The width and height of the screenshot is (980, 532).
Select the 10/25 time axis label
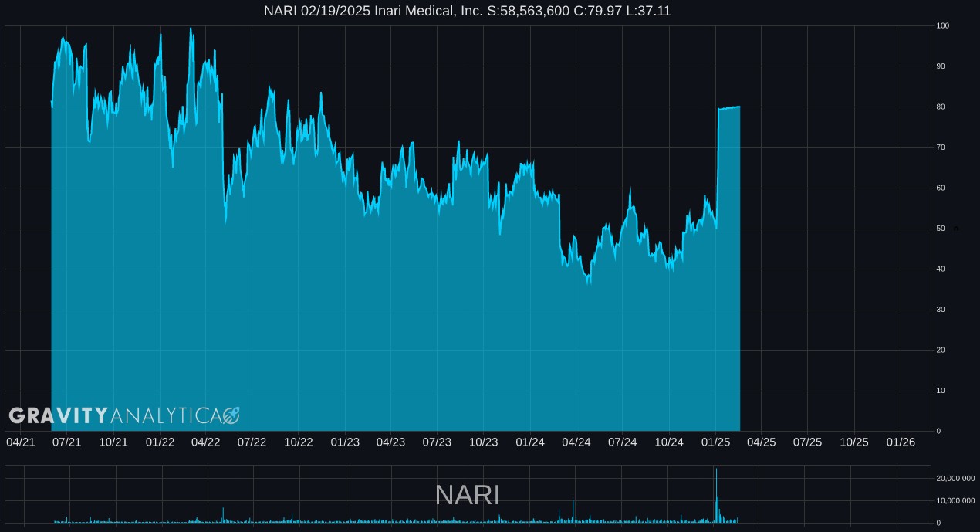click(854, 442)
